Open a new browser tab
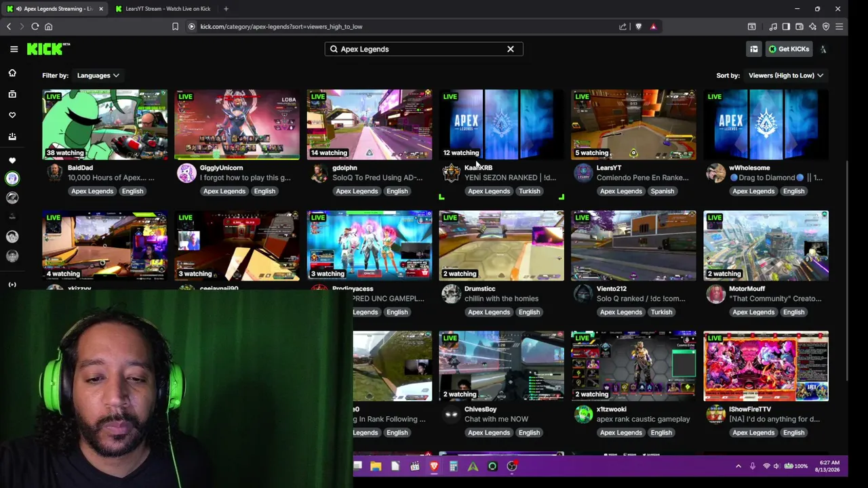The height and width of the screenshot is (488, 868). coord(226,9)
